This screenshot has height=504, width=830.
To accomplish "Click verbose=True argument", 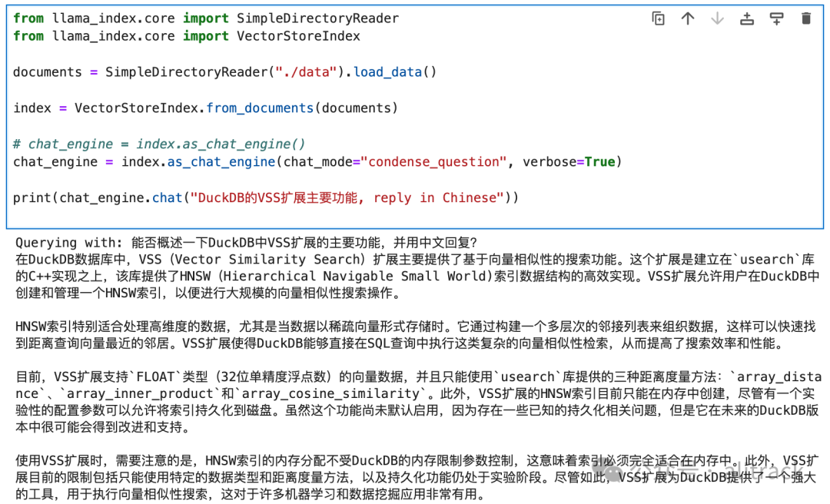I will coord(569,162).
